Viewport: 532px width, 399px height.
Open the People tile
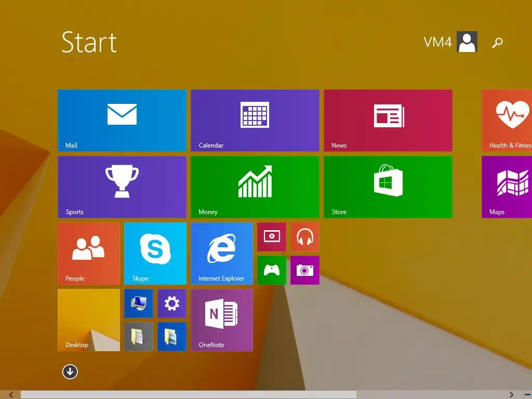[x=89, y=254]
